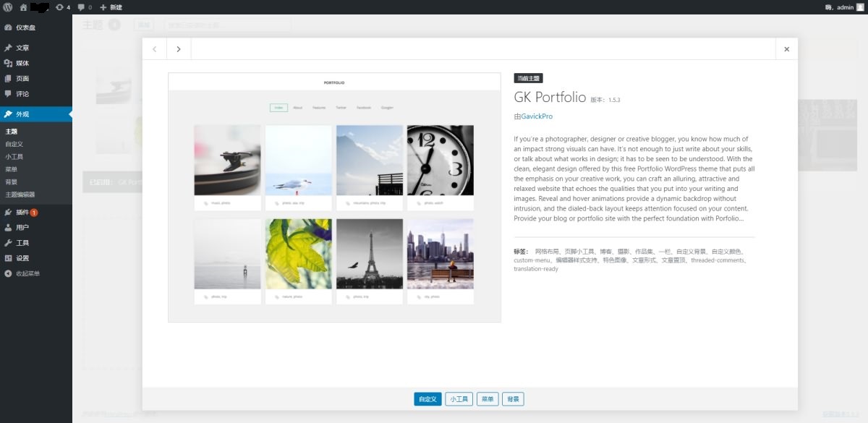Close the theme details dialog
Image resolution: width=868 pixels, height=423 pixels.
coord(786,49)
